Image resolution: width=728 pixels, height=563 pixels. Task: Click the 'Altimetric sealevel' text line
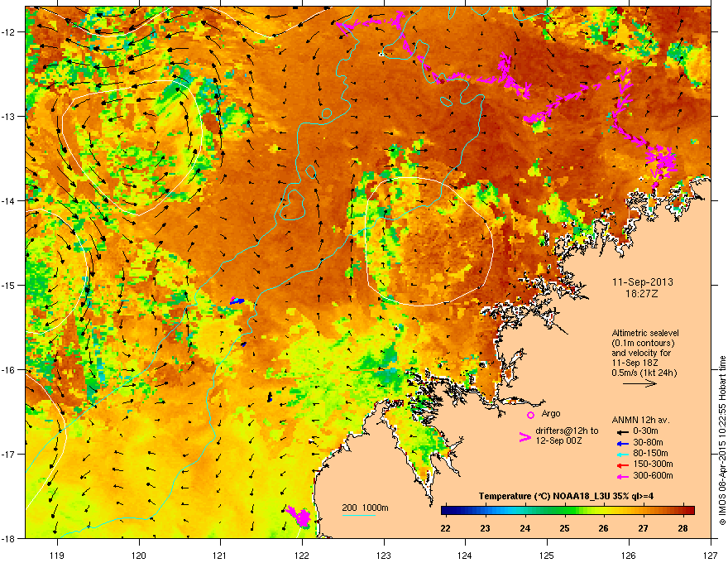645,333
